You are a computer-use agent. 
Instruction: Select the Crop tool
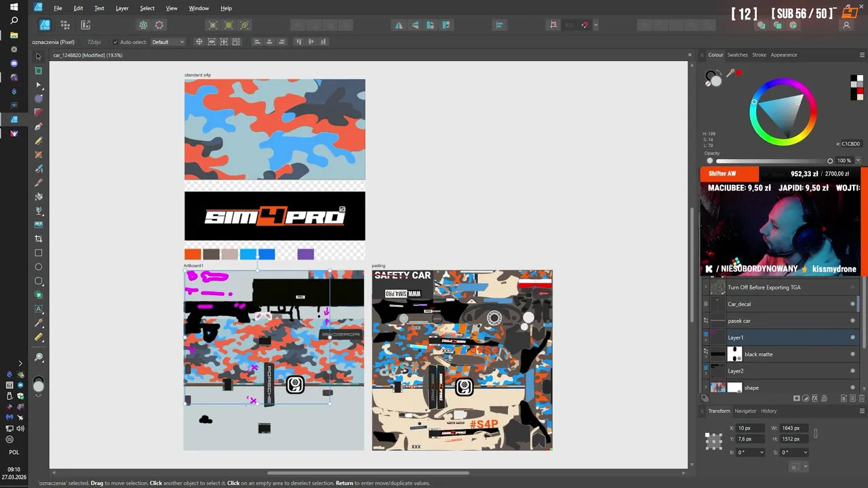tap(39, 239)
